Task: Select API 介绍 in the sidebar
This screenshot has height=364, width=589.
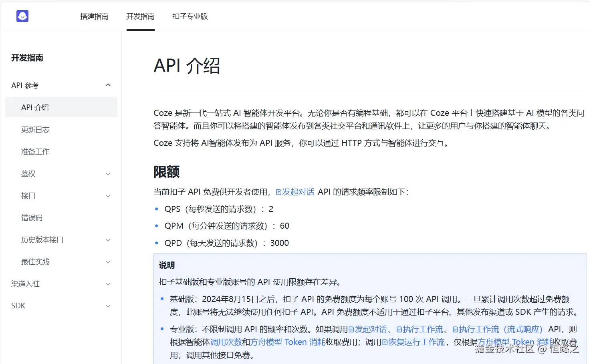Action: [x=61, y=107]
